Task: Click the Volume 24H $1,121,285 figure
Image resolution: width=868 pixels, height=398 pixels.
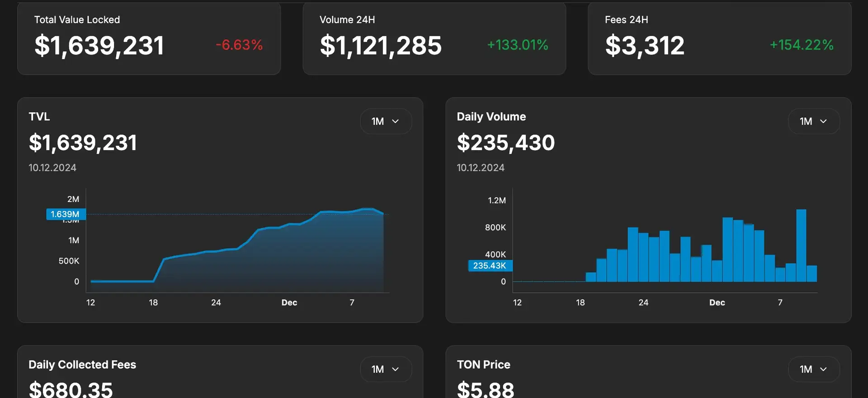Action: pyautogui.click(x=381, y=46)
